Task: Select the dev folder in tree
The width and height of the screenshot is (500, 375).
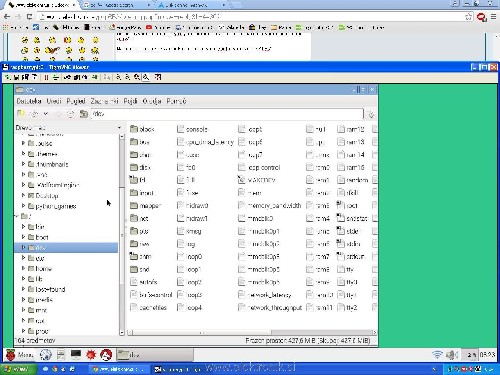Action: tap(66, 247)
